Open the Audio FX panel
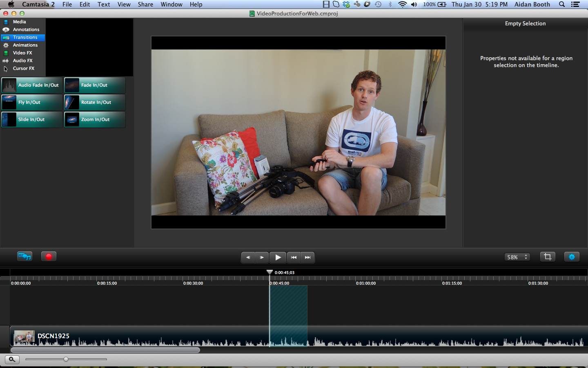 [x=22, y=61]
